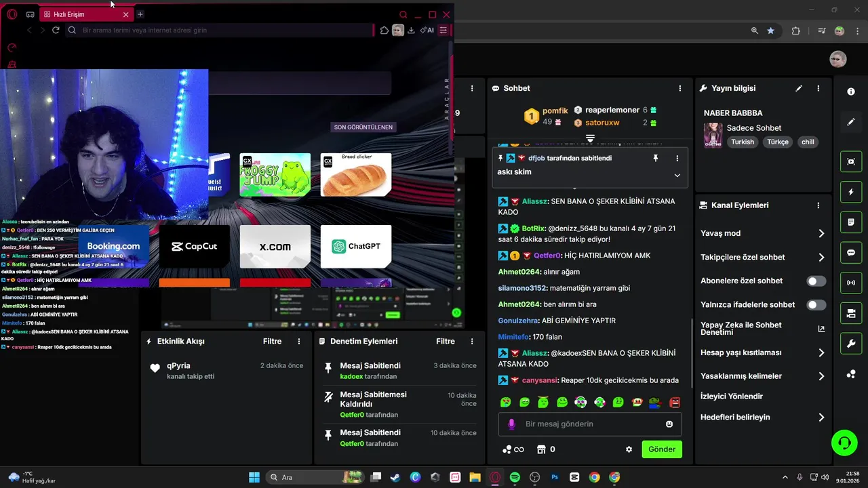Image resolution: width=868 pixels, height=488 pixels.
Task: Open CapCut speed dial tile
Action: 195,246
